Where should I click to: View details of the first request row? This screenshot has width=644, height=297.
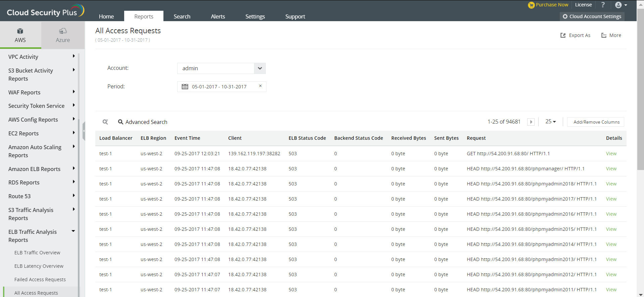coord(611,154)
